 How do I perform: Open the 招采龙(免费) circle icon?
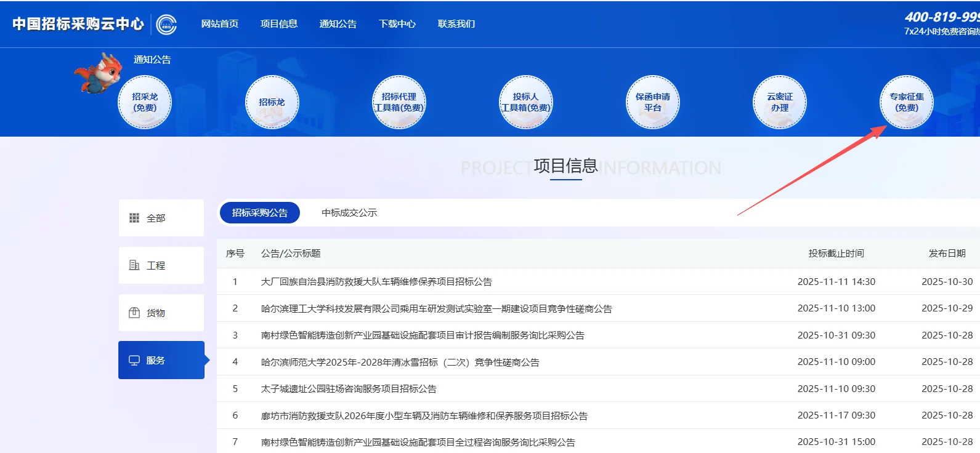[145, 102]
